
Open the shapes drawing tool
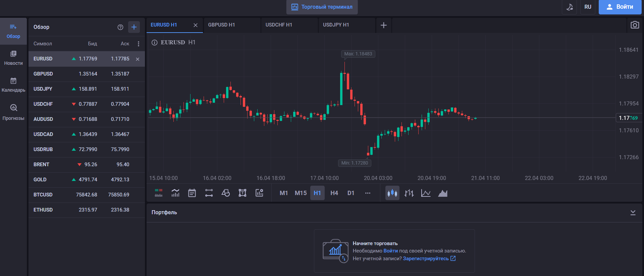click(225, 193)
